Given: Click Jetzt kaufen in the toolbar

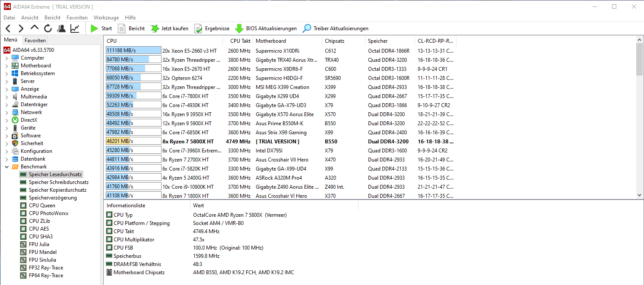Looking at the screenshot, I should click(169, 28).
